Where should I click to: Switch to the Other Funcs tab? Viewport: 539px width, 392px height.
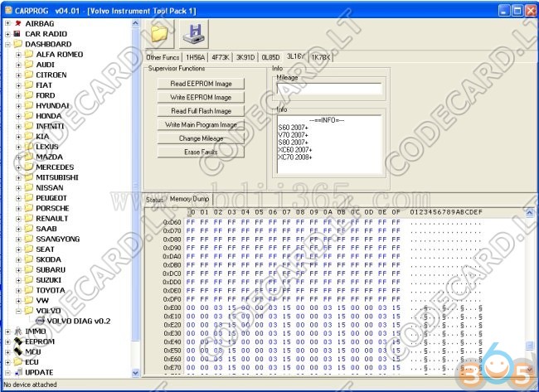point(163,57)
